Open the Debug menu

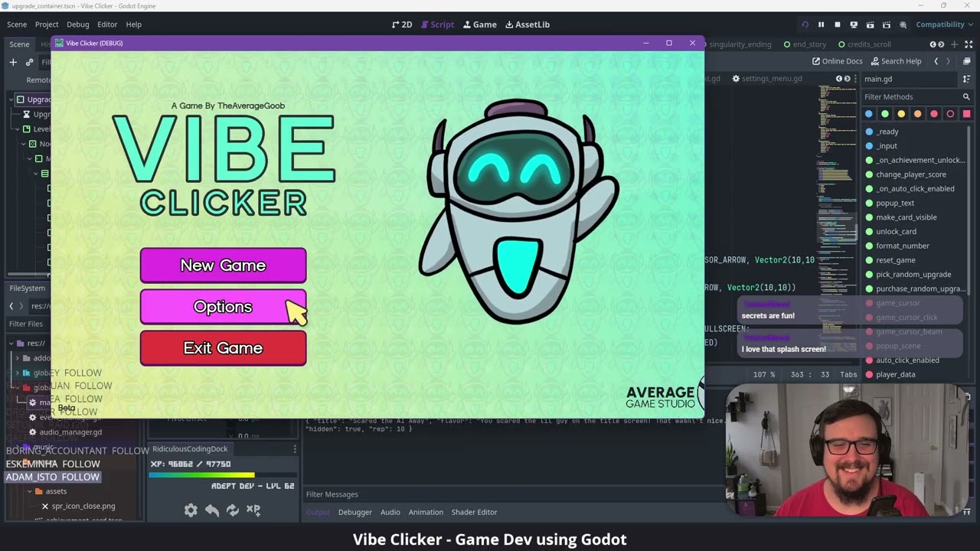pyautogui.click(x=78, y=24)
